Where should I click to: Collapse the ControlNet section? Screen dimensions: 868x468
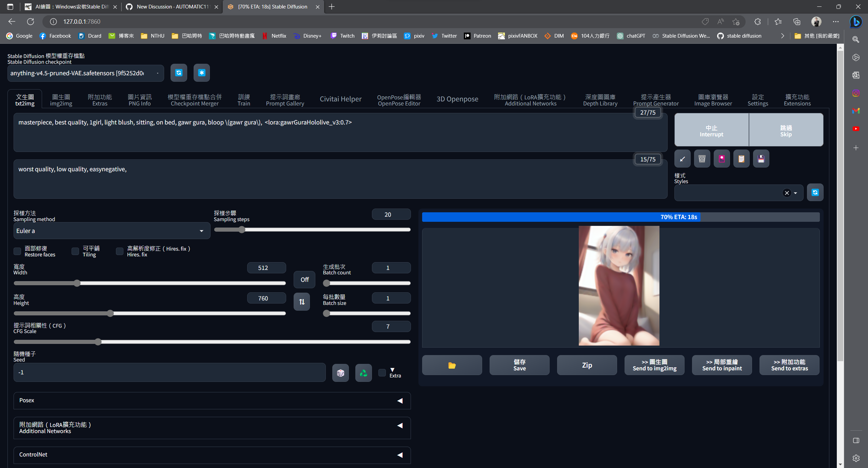400,455
